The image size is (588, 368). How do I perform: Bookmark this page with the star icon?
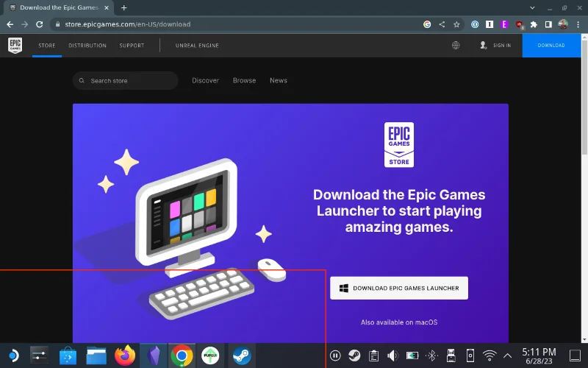coord(456,24)
